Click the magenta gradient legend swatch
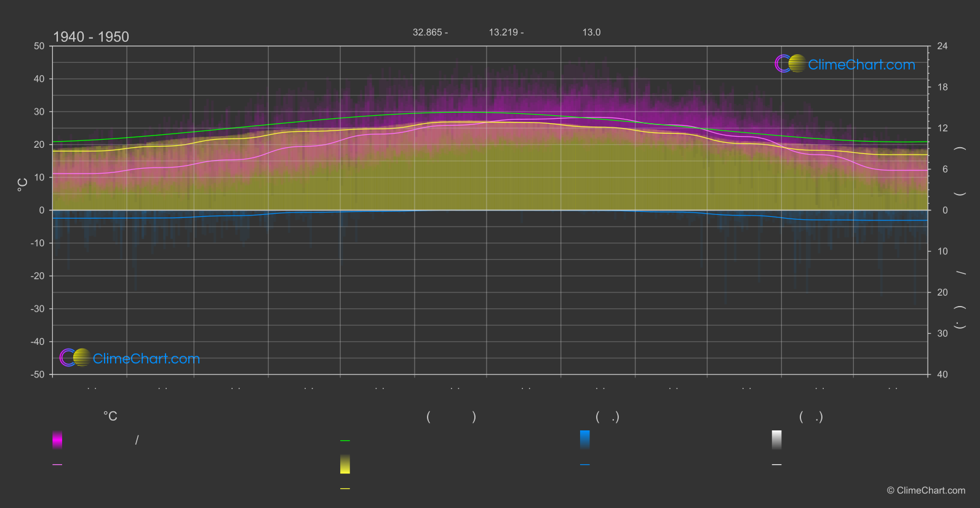The image size is (980, 508). coord(57,440)
